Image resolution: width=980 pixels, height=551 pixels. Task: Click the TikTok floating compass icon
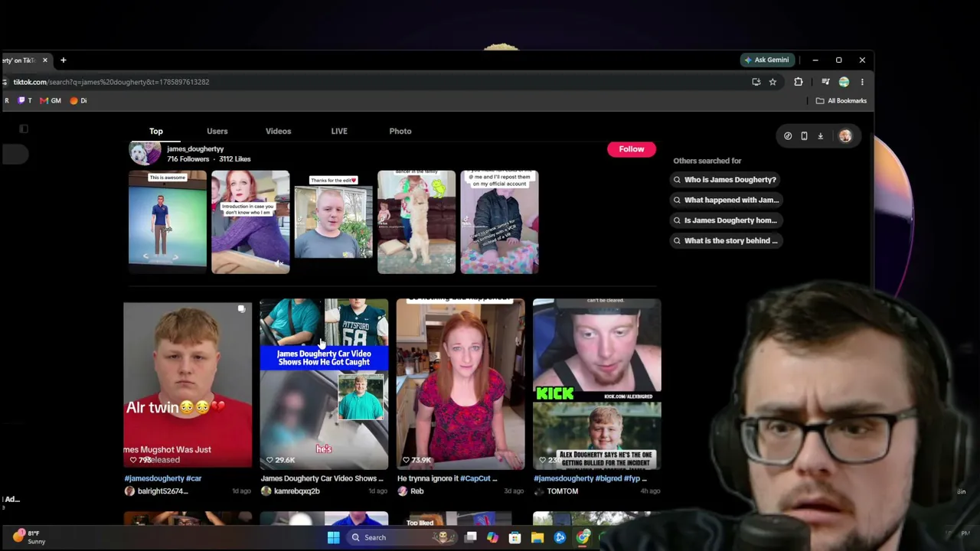[788, 136]
